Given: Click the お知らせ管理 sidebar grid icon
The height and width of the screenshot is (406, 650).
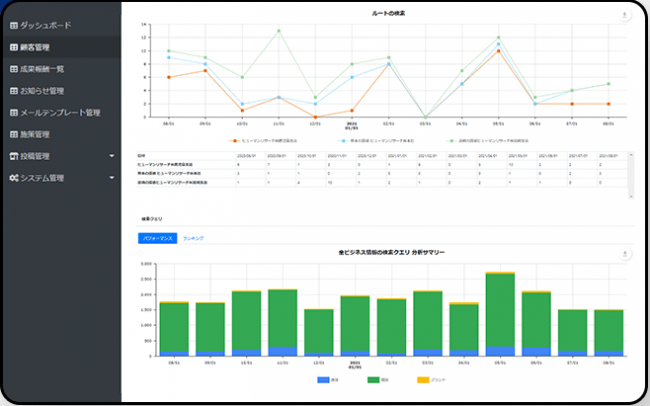Looking at the screenshot, I should [14, 91].
